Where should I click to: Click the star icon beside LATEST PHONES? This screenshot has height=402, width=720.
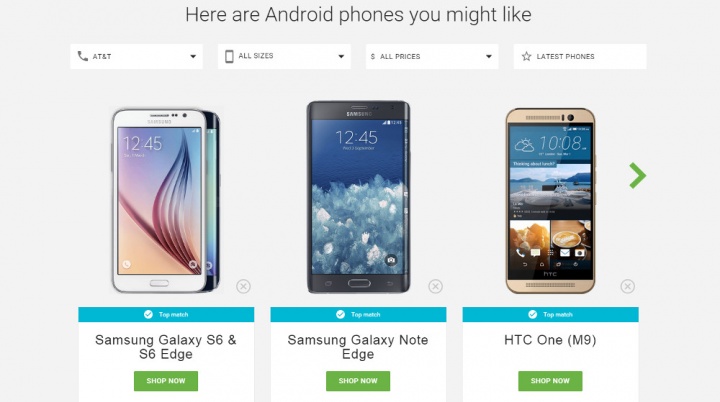coord(526,56)
